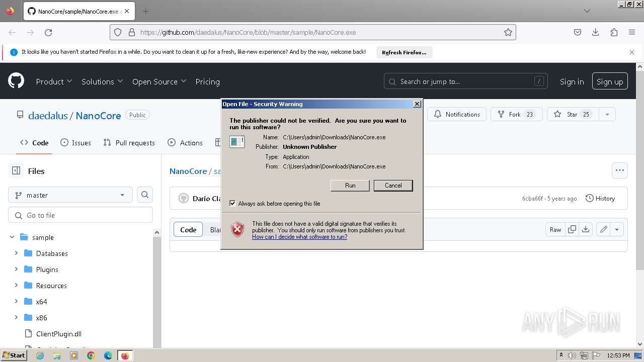Expand the Open Source menu
Screen dimensions: 644x362
click(159, 81)
